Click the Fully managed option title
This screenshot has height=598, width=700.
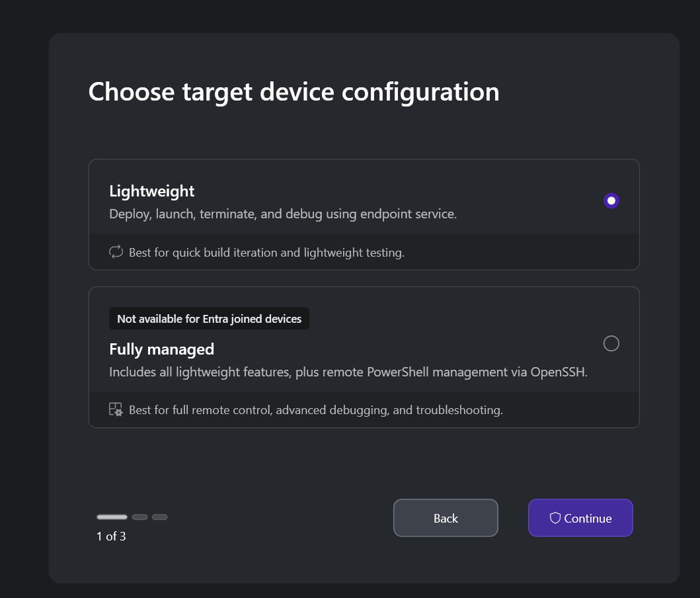pos(161,349)
